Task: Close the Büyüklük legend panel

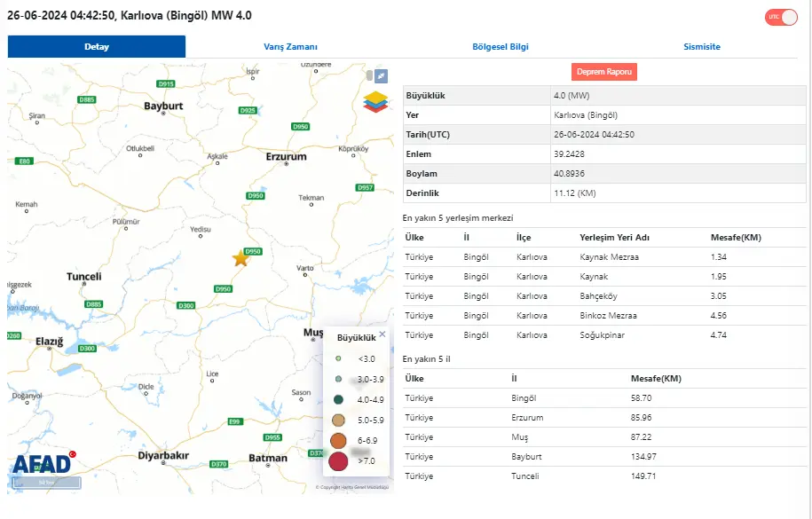Action: click(x=382, y=334)
